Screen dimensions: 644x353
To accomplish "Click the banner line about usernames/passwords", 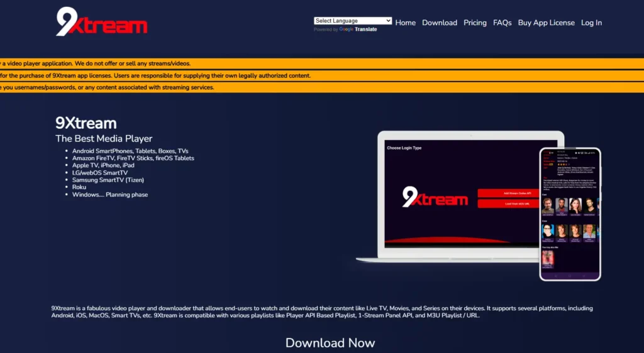I will click(x=322, y=87).
